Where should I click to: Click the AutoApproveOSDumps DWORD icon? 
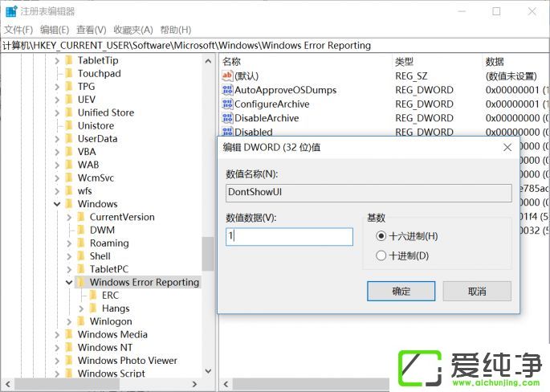pos(227,90)
